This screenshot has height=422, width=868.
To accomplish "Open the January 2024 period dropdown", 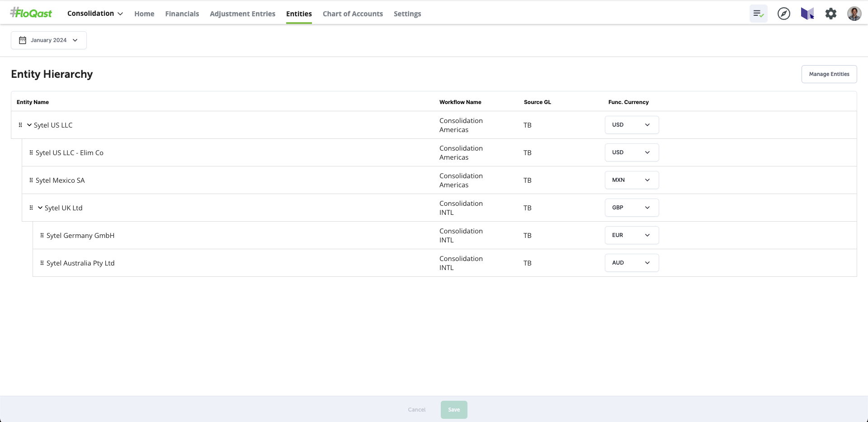I will point(49,40).
